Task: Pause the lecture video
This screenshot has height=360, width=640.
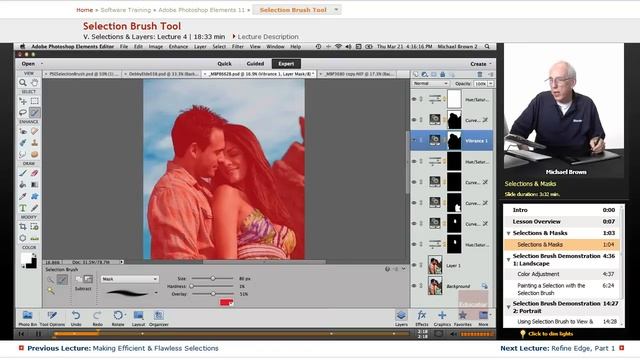Action: click(38, 334)
